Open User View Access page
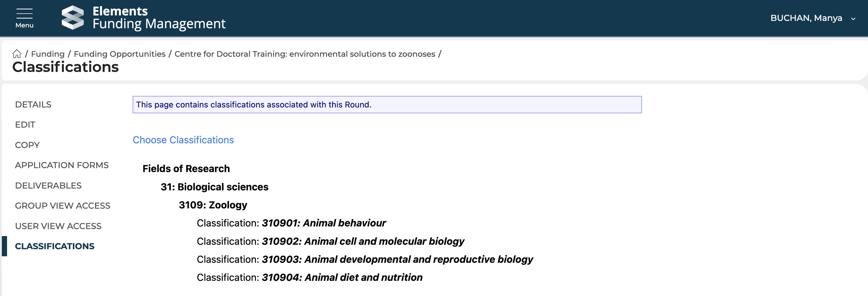 pos(58,226)
